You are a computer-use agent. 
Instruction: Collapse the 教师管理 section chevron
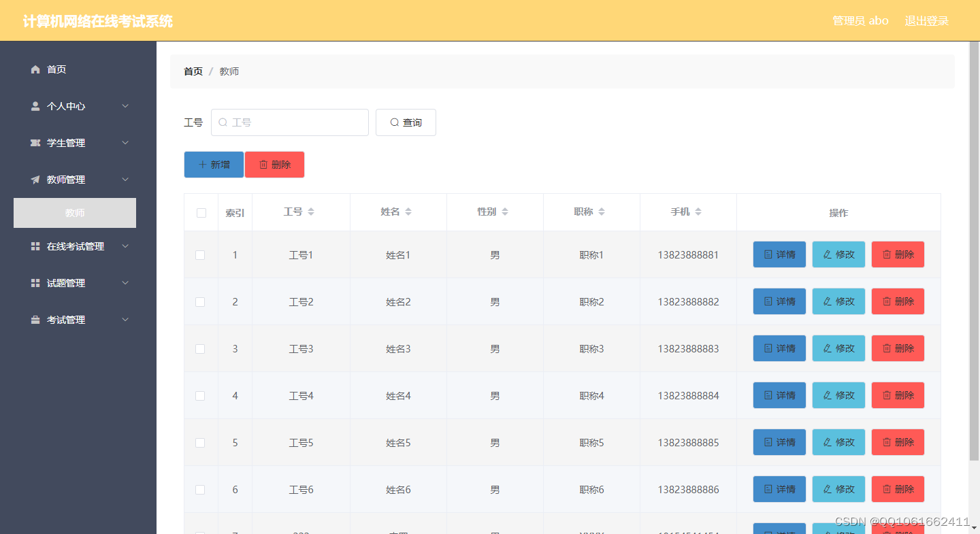point(125,179)
